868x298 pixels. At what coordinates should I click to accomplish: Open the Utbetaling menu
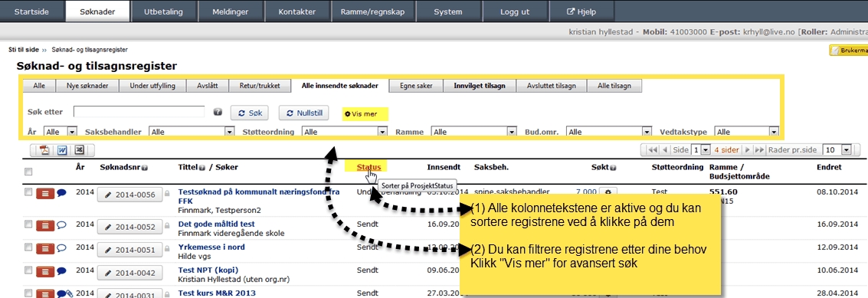pos(163,11)
